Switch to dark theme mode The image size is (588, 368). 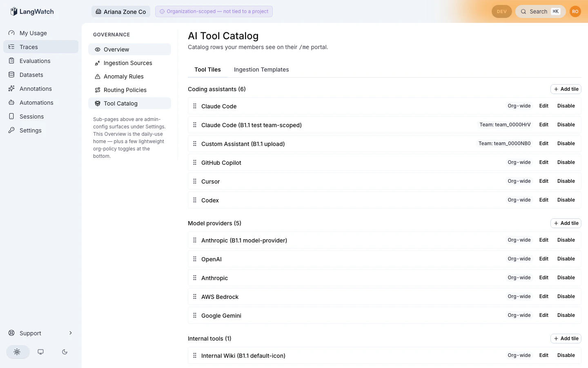click(x=65, y=352)
